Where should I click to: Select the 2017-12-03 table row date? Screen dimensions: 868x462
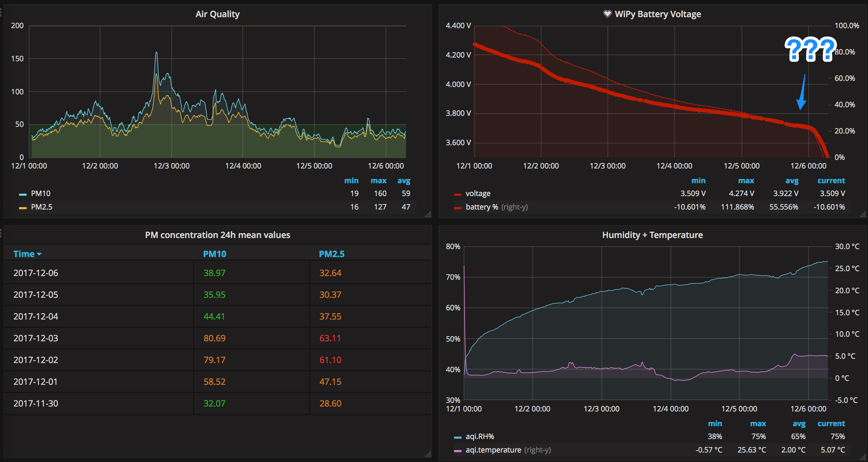[x=36, y=338]
